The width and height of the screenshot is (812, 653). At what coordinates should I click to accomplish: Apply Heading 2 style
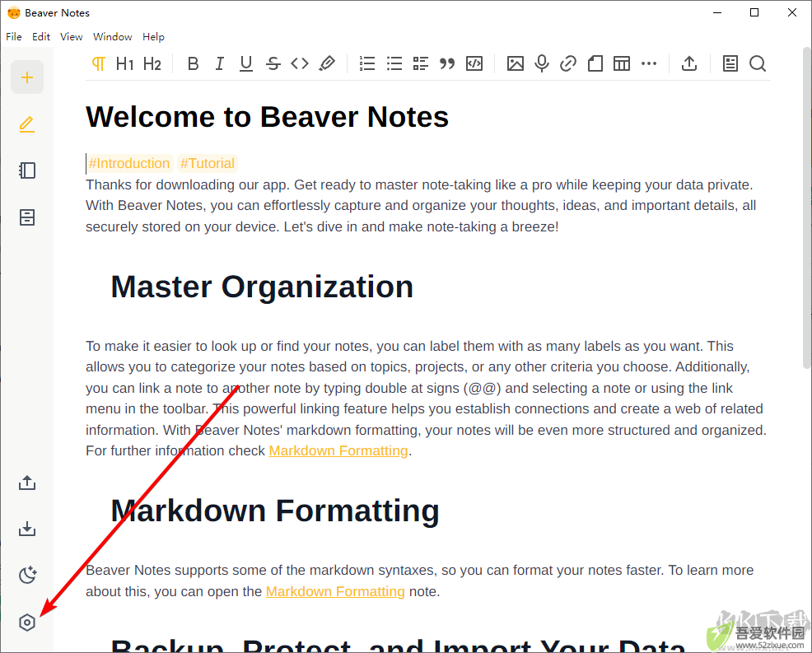pyautogui.click(x=152, y=63)
